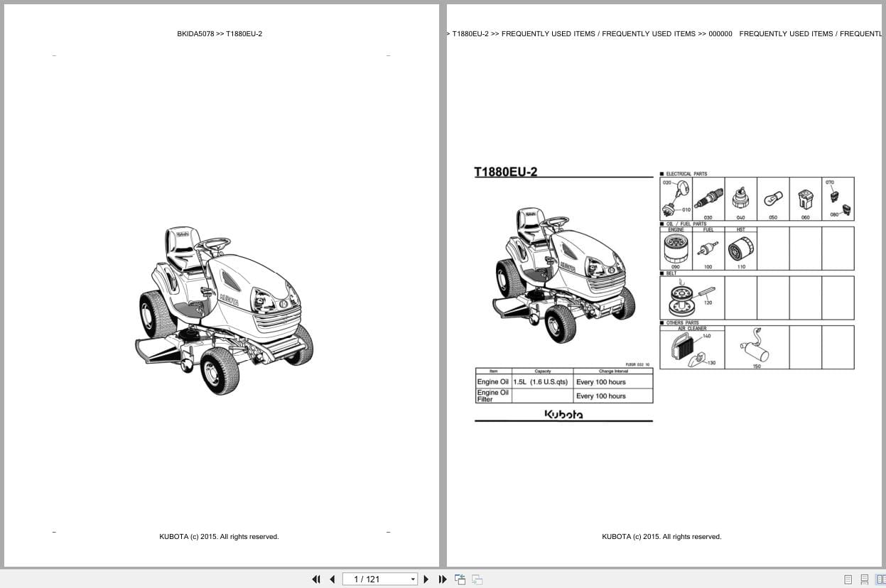Click the part 040 switch image
886x588 pixels.
click(741, 197)
